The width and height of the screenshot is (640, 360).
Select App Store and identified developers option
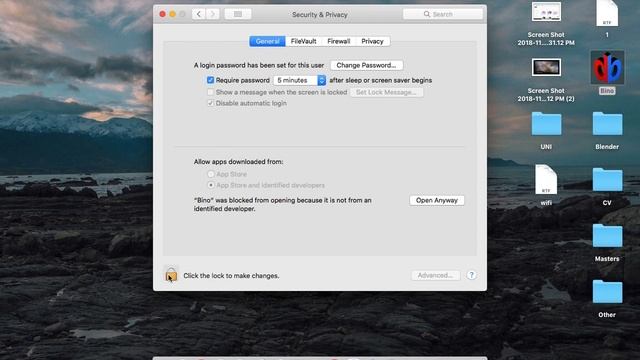click(x=211, y=185)
